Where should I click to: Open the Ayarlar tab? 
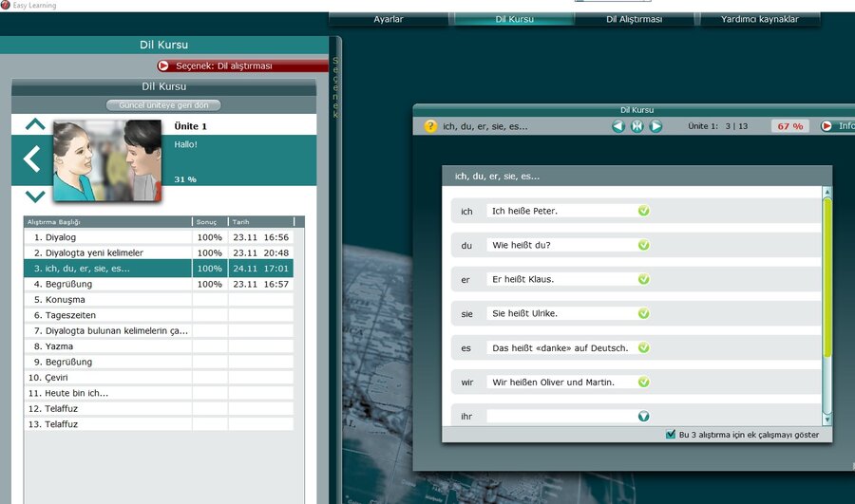pyautogui.click(x=389, y=19)
